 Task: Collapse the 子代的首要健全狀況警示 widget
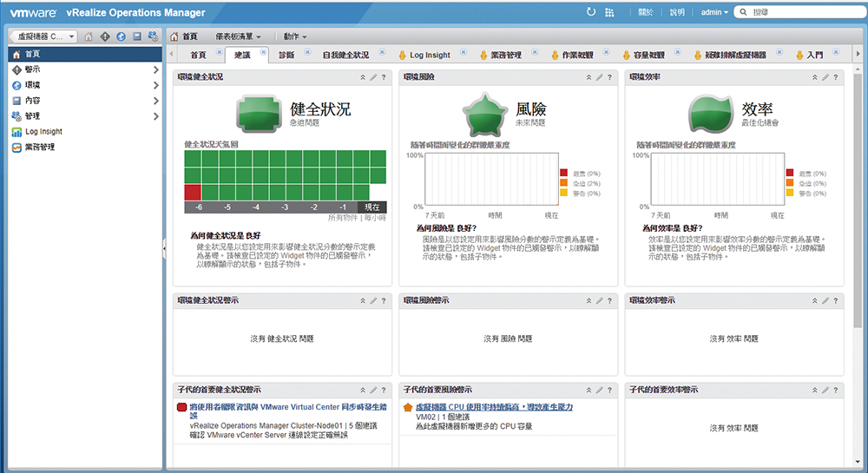(x=363, y=390)
